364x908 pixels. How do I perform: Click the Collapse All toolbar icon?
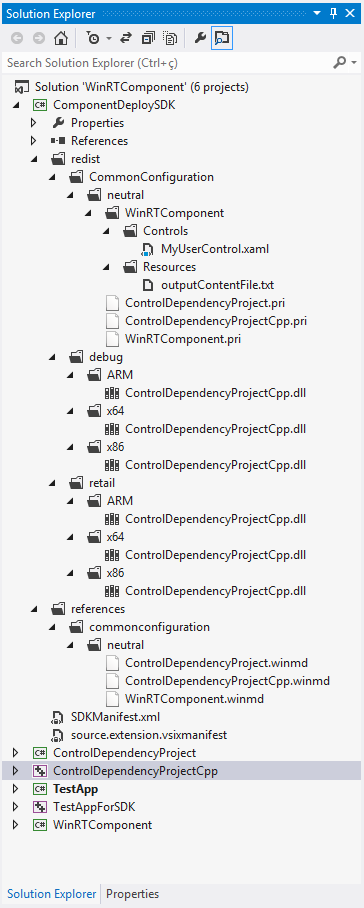(x=148, y=38)
